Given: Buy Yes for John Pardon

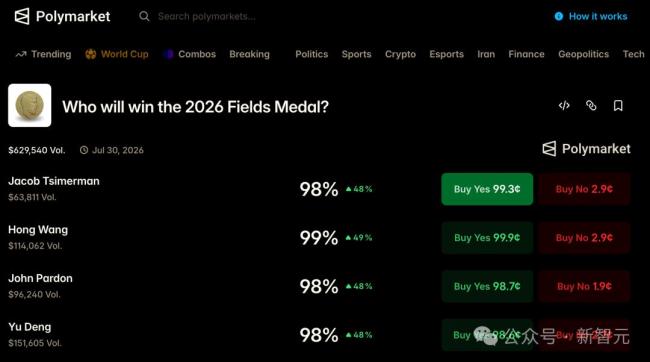Looking at the screenshot, I should pos(487,286).
